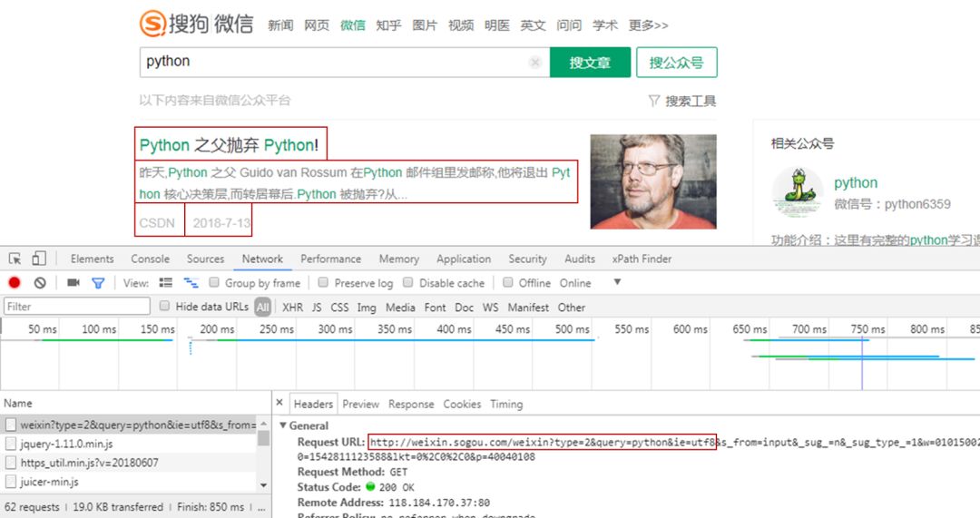Screen dimensions: 980x518
Task: Select the All filter type
Action: tap(262, 307)
